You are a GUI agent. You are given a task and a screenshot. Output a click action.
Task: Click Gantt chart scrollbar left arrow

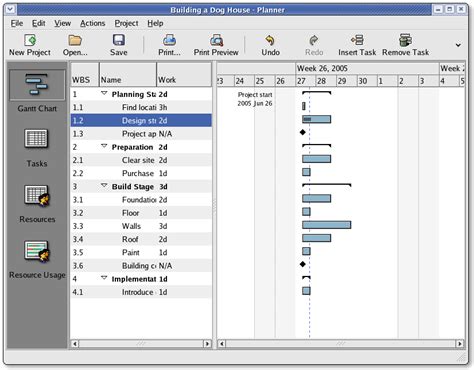222,344
